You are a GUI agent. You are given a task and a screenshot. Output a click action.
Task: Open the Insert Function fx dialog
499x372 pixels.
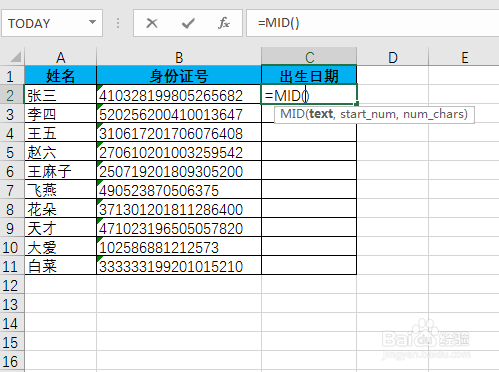pos(224,23)
